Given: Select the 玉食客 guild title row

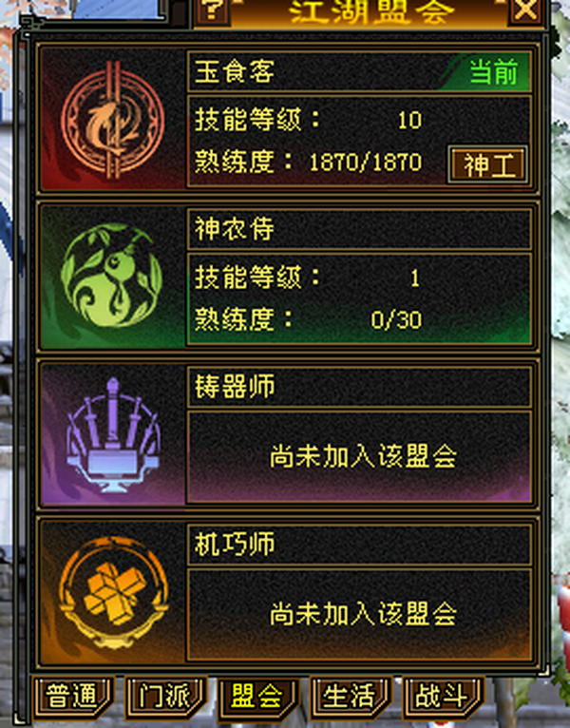Looking at the screenshot, I should pyautogui.click(x=359, y=71).
